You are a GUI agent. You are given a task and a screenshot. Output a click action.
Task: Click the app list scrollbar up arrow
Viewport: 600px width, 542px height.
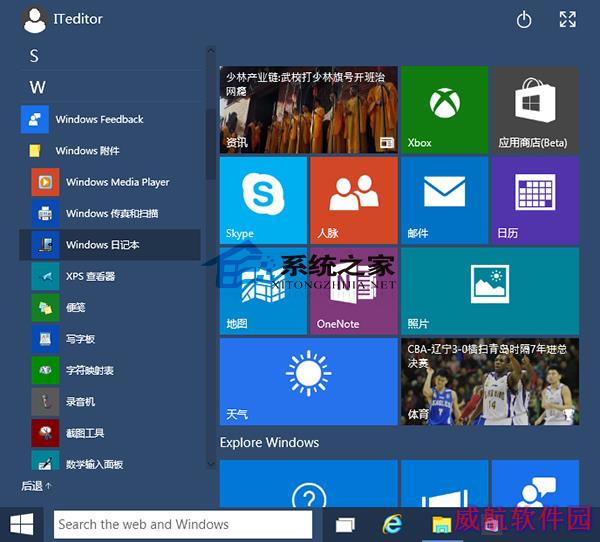(x=211, y=50)
